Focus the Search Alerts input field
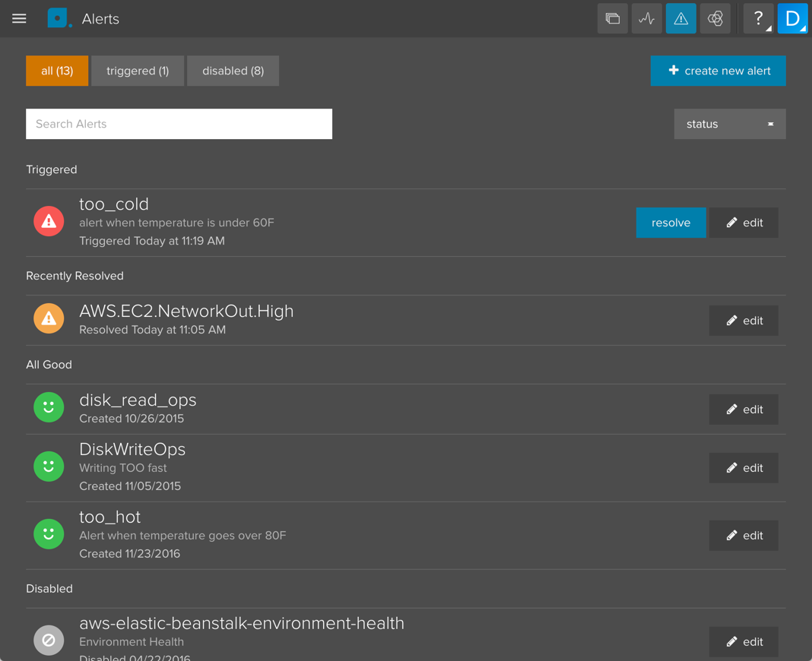 coord(179,124)
